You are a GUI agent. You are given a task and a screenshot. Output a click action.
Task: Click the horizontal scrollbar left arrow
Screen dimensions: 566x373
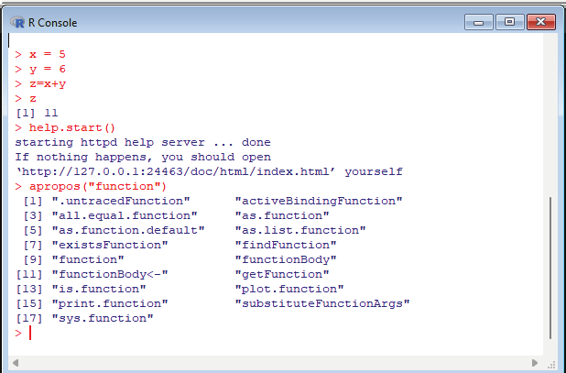(15, 362)
